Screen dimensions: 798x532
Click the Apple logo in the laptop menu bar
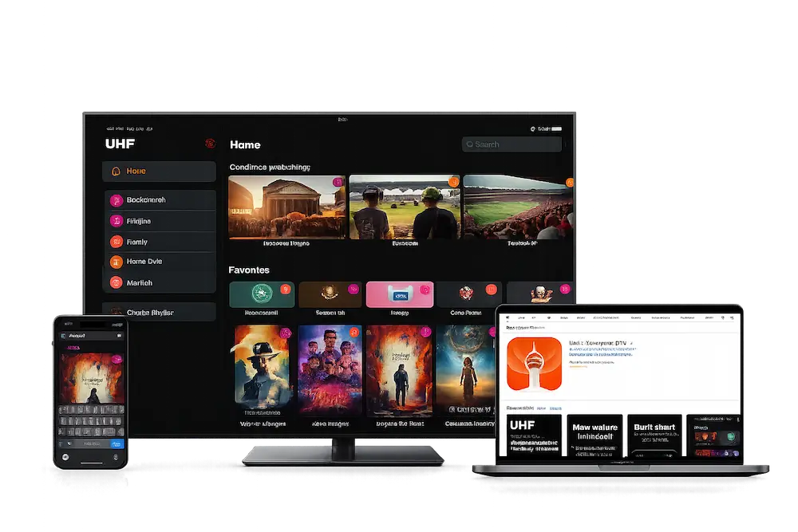(x=506, y=317)
